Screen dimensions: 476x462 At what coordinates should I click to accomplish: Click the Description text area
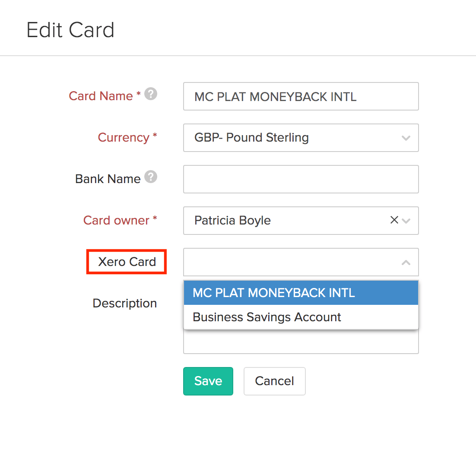(301, 343)
